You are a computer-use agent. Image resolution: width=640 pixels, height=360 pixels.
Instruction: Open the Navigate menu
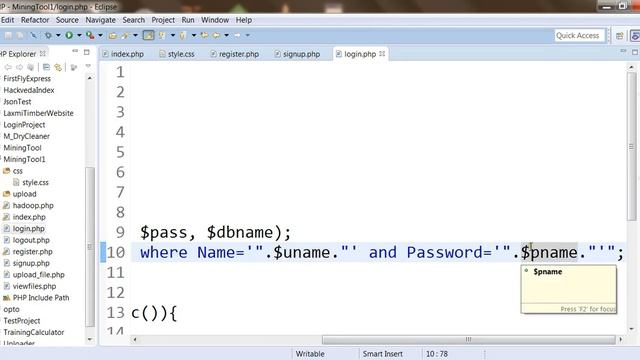(x=100, y=20)
